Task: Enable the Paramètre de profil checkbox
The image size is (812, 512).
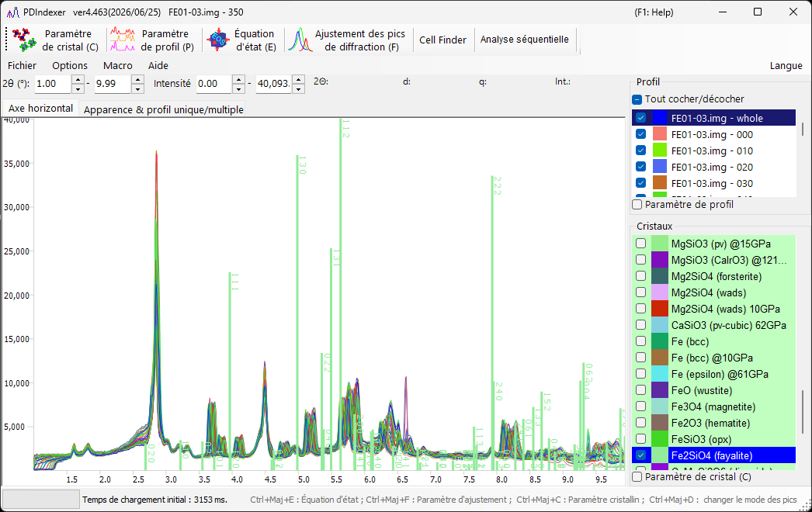Action: pyautogui.click(x=637, y=205)
